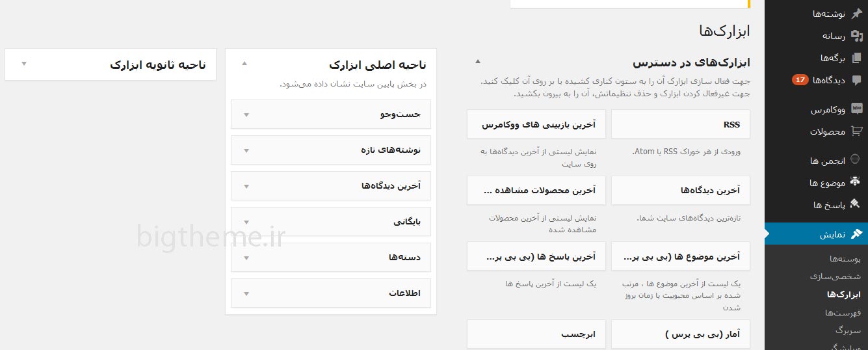Select ابزارک‌ها submenu item
868x350 pixels.
point(843,295)
